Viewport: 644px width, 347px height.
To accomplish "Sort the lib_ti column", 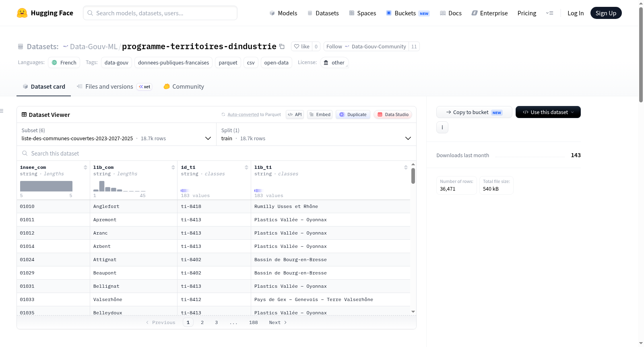I will click(x=406, y=167).
